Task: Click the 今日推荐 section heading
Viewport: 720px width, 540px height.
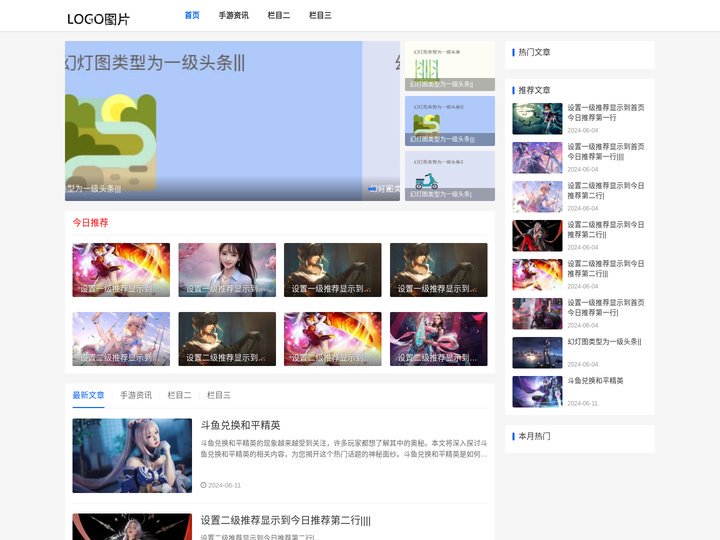Action: [x=90, y=223]
